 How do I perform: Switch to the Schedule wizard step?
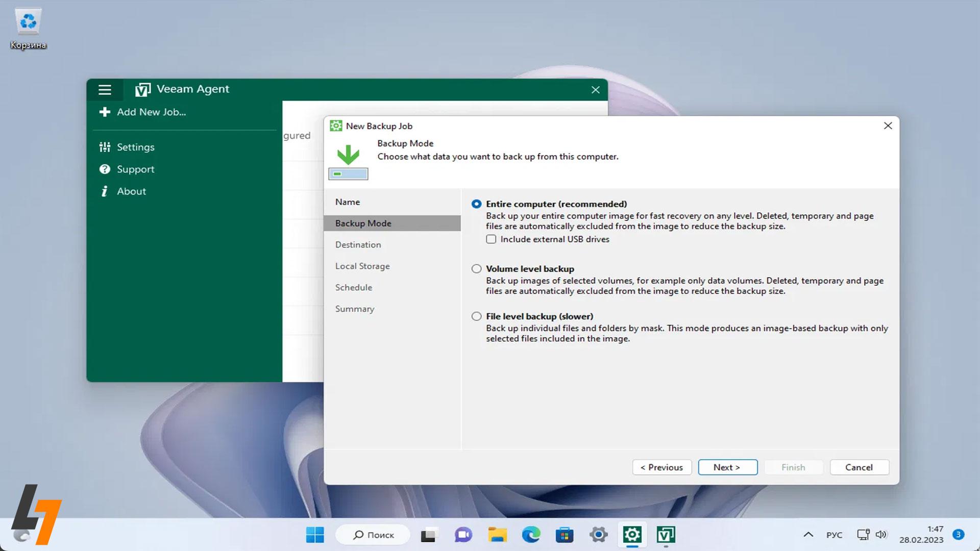[353, 287]
